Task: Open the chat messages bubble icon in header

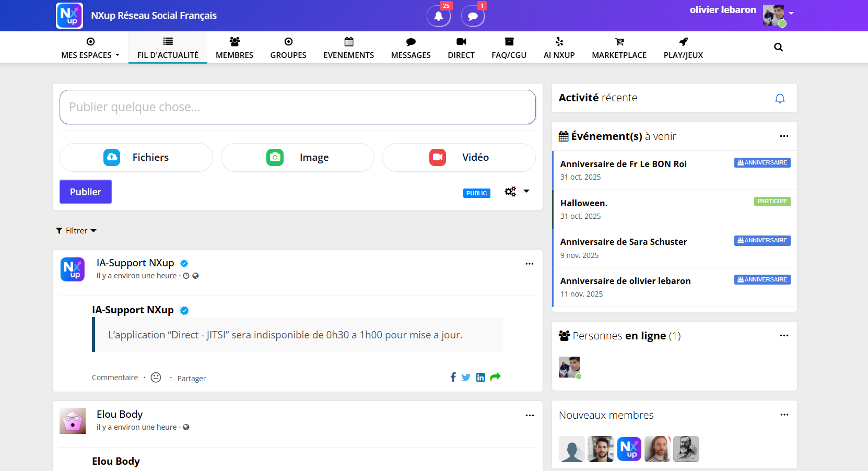Action: point(473,16)
